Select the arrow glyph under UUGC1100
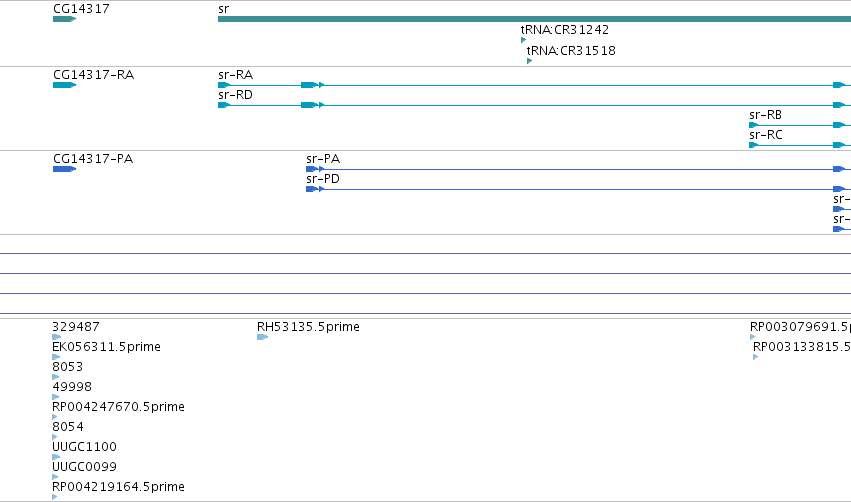 [x=56, y=457]
